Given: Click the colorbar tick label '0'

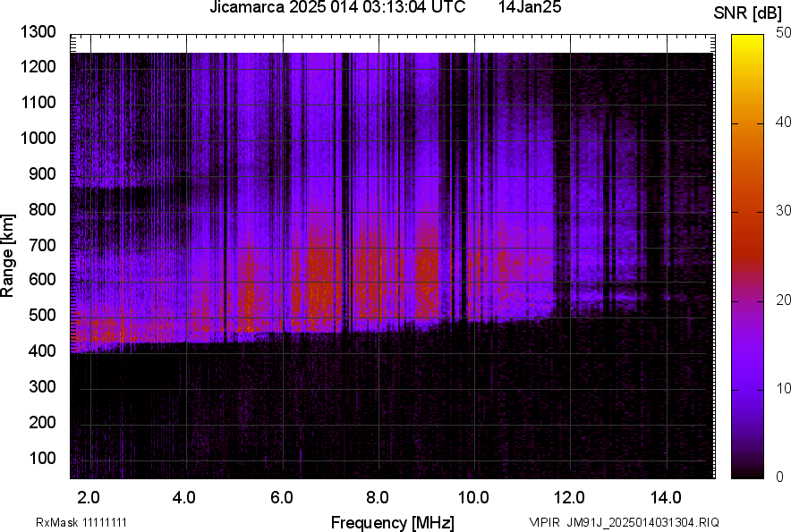Looking at the screenshot, I should click(780, 477).
